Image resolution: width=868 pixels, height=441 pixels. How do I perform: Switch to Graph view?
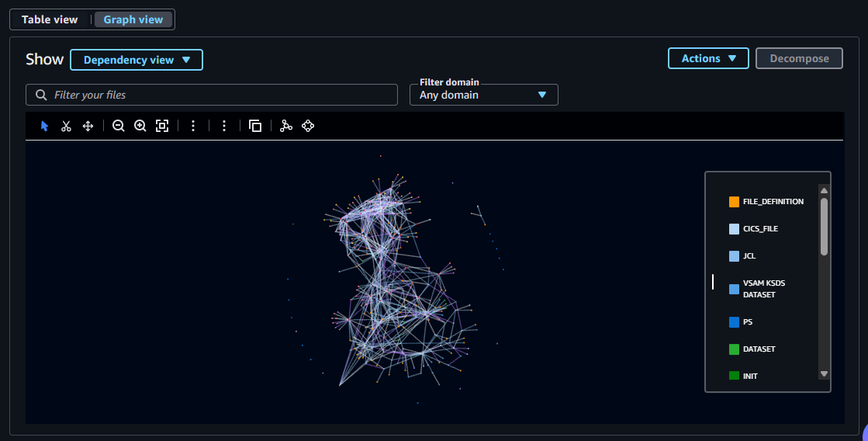133,19
